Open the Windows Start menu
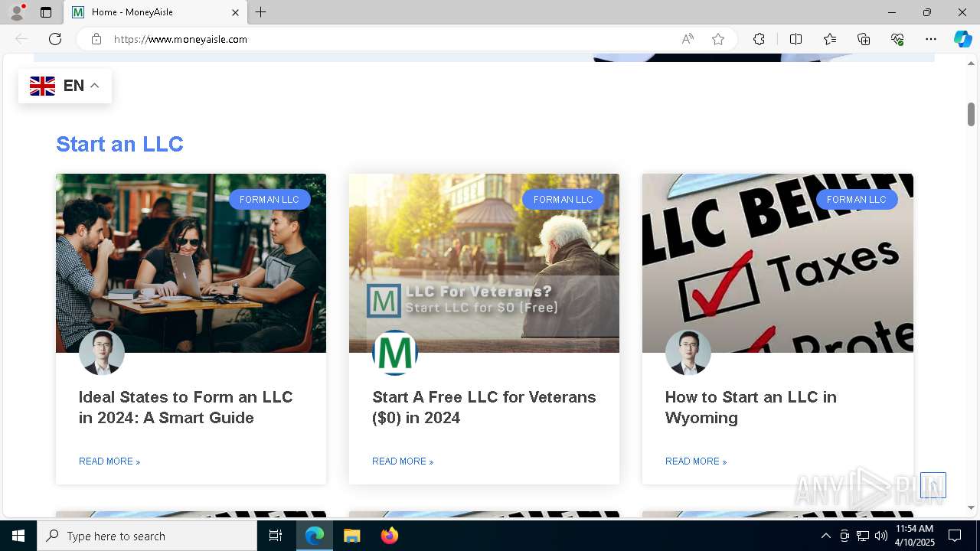980x551 pixels. click(18, 536)
